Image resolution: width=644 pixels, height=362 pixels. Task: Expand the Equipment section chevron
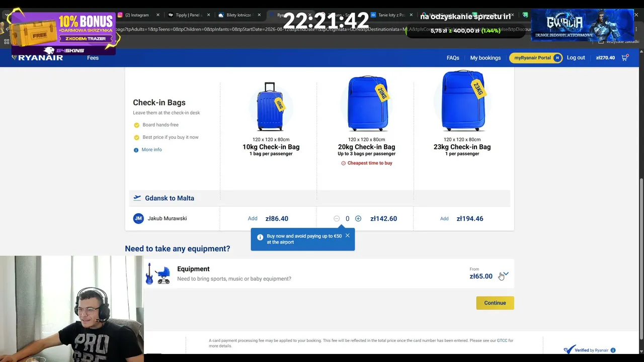coord(506,274)
